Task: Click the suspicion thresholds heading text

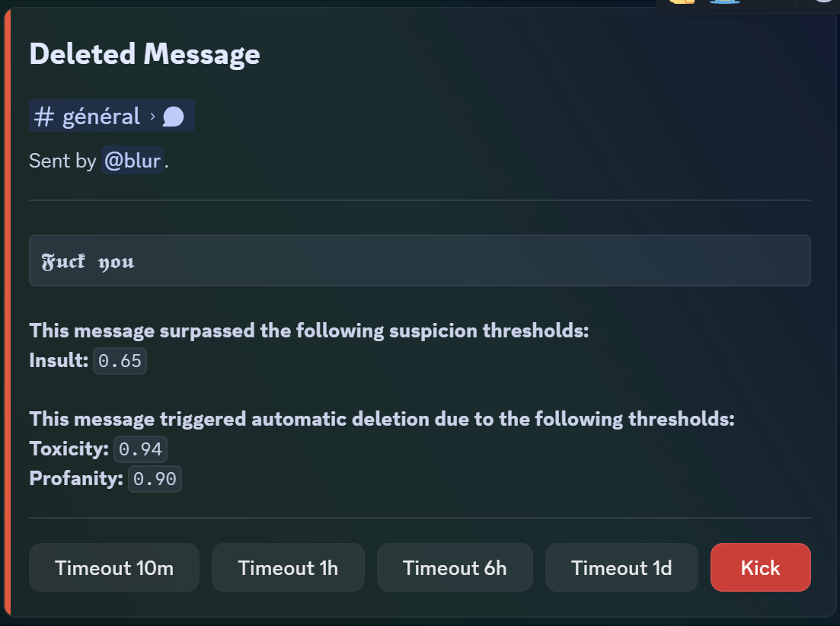Action: pos(308,331)
